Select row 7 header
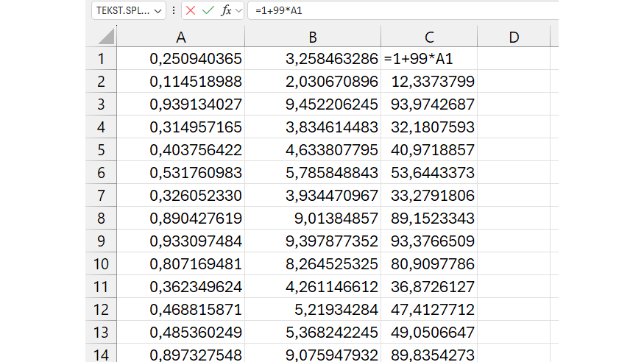This screenshot has width=644, height=362. click(x=101, y=196)
